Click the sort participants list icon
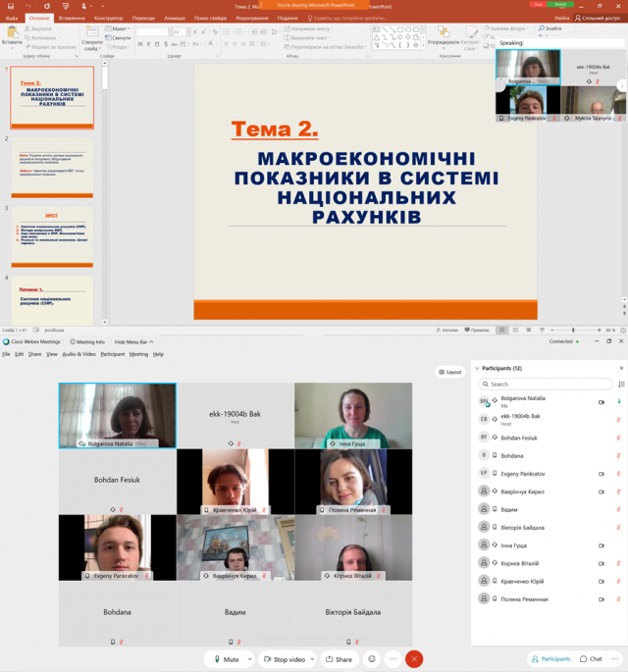This screenshot has height=672, width=628. coord(621,384)
